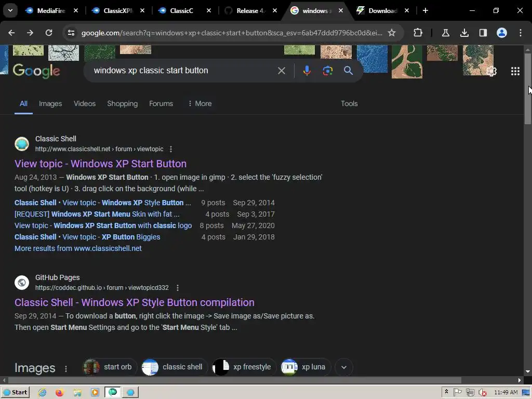Open a new browser tab
532x399 pixels.
tap(425, 10)
